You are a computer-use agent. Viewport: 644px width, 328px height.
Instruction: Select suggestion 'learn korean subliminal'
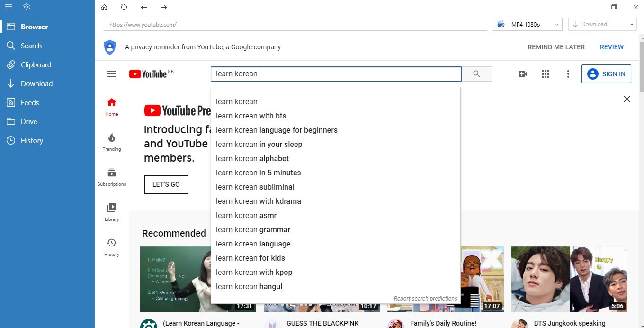coord(336,187)
